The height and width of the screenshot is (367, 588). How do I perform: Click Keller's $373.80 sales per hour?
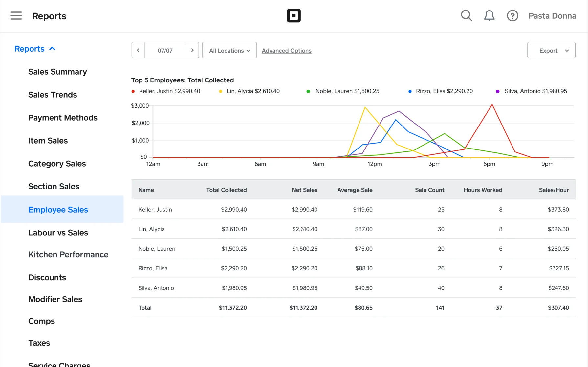[x=558, y=210]
